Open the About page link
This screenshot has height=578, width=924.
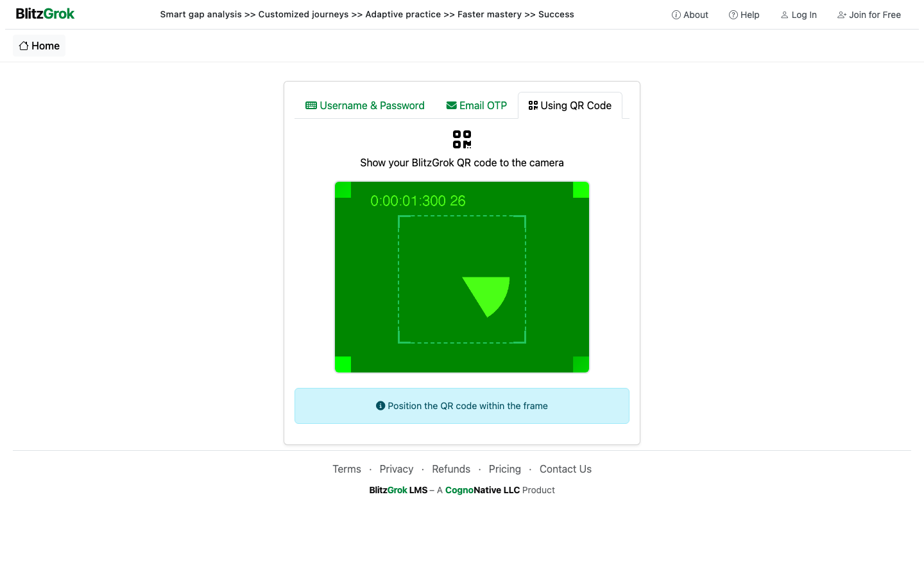(x=690, y=15)
